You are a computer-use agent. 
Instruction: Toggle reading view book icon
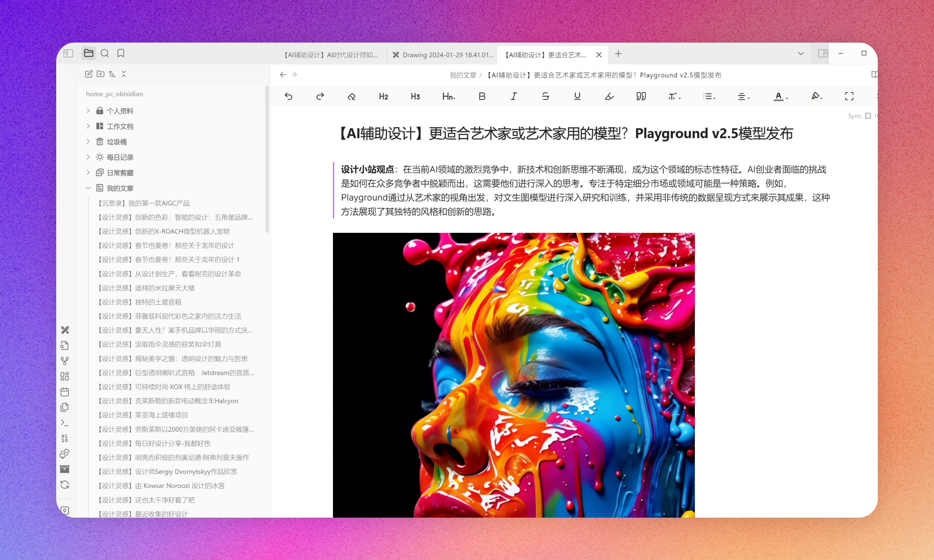click(874, 75)
